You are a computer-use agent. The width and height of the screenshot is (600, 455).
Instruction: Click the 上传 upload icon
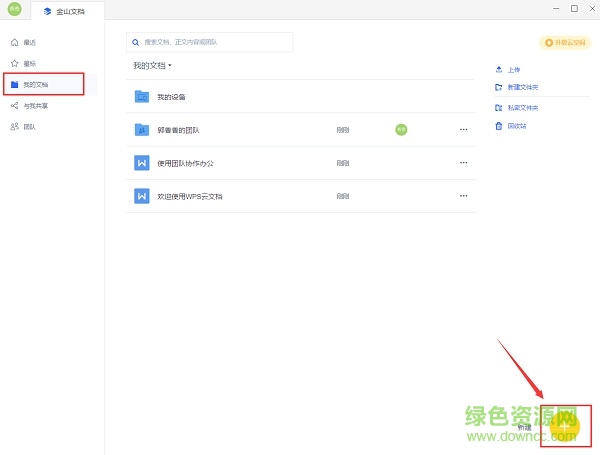[x=499, y=70]
